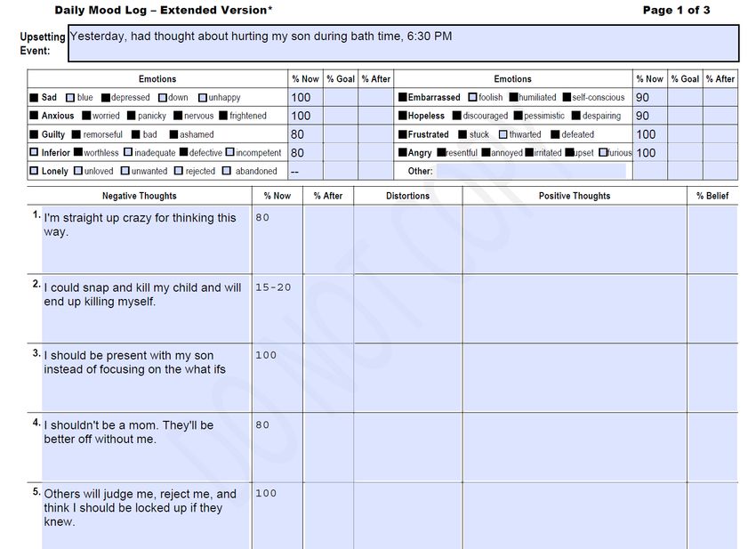Check the Inferior checkbox
756x549 pixels.
pyautogui.click(x=34, y=152)
